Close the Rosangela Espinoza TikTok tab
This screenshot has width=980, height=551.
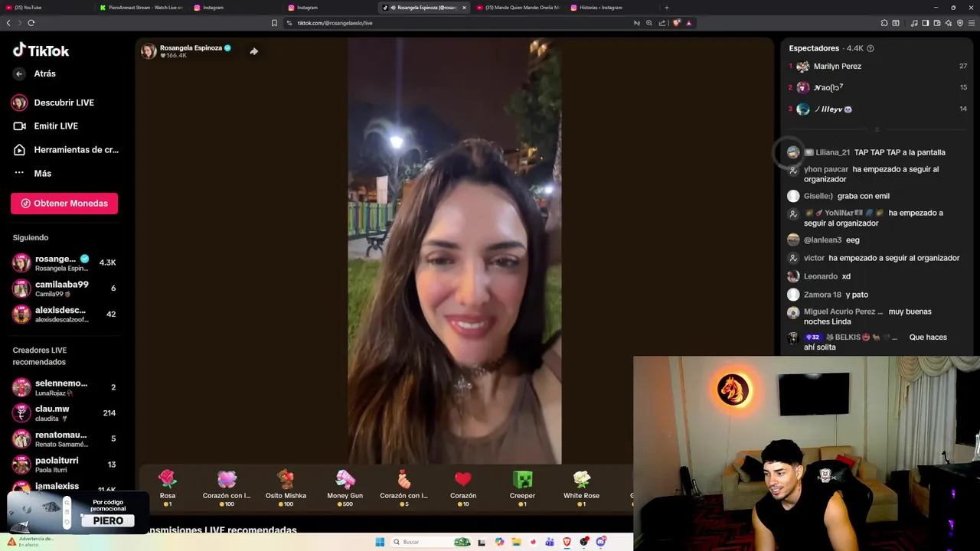click(x=464, y=8)
